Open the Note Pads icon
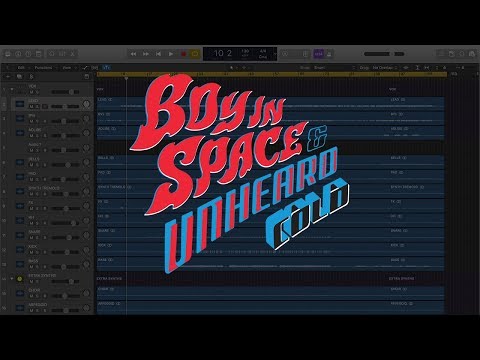This screenshot has width=480, height=360. click(451, 54)
